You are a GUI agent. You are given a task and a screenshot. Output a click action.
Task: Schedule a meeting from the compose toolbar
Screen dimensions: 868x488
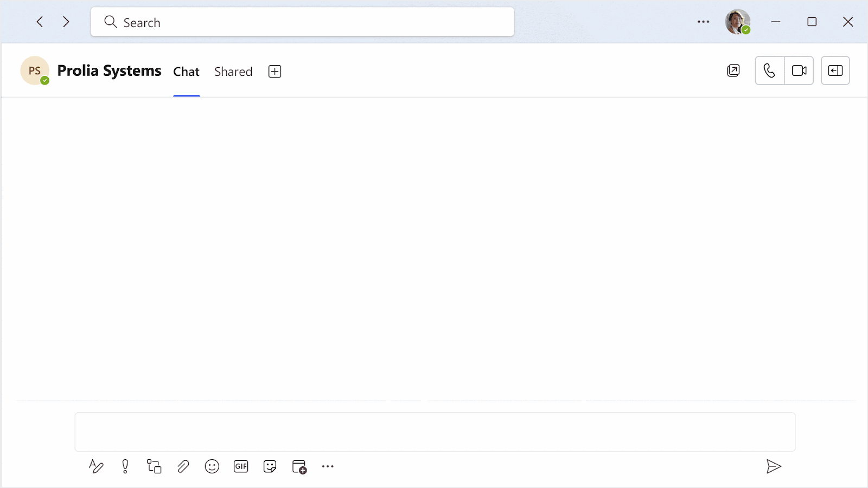pos(299,466)
